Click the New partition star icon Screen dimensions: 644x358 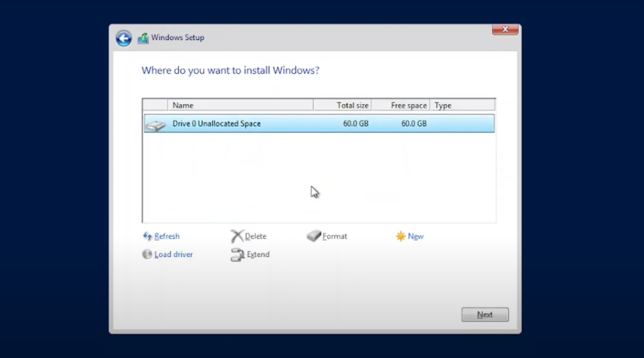click(400, 236)
